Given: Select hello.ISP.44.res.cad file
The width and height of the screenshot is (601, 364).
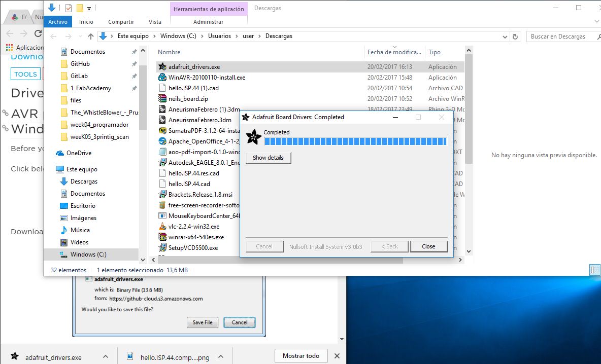Looking at the screenshot, I should click(193, 173).
